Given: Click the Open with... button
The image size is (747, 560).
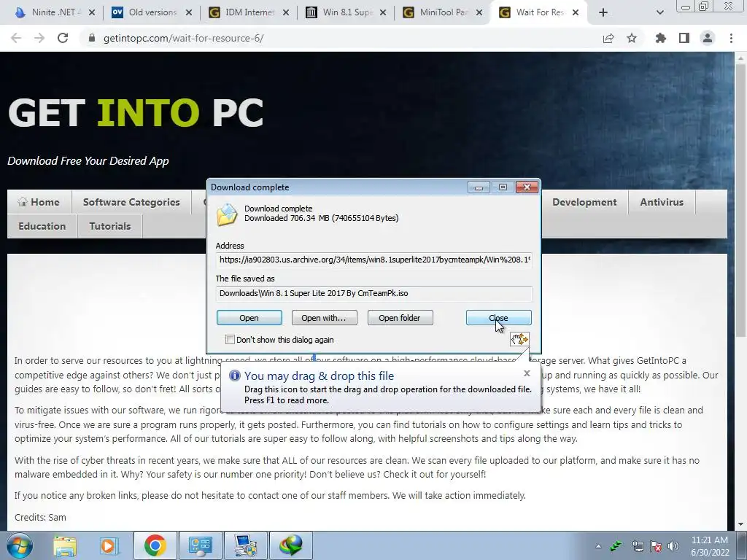Looking at the screenshot, I should click(324, 318).
